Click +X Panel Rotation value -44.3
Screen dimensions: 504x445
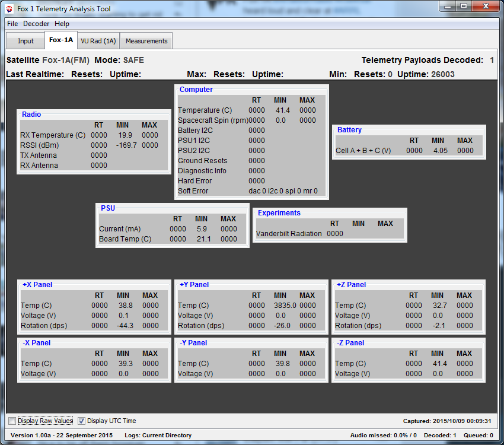(x=125, y=326)
